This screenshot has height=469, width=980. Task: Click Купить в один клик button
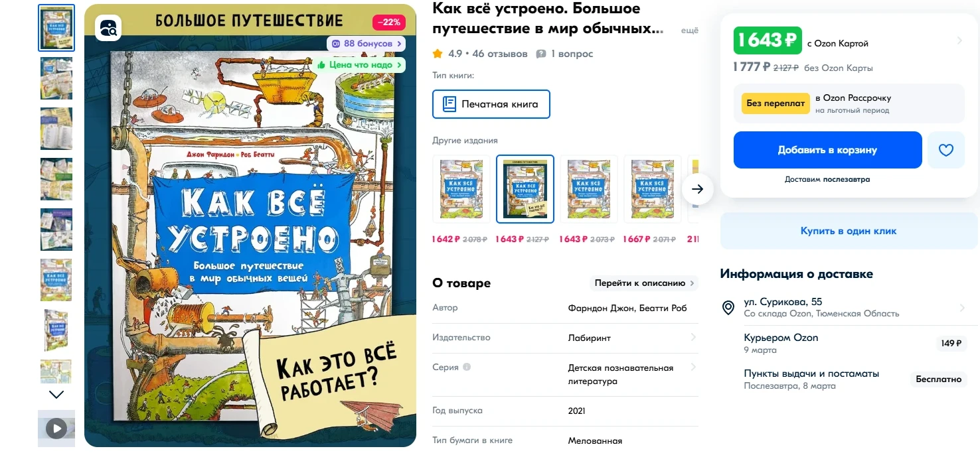(x=849, y=231)
